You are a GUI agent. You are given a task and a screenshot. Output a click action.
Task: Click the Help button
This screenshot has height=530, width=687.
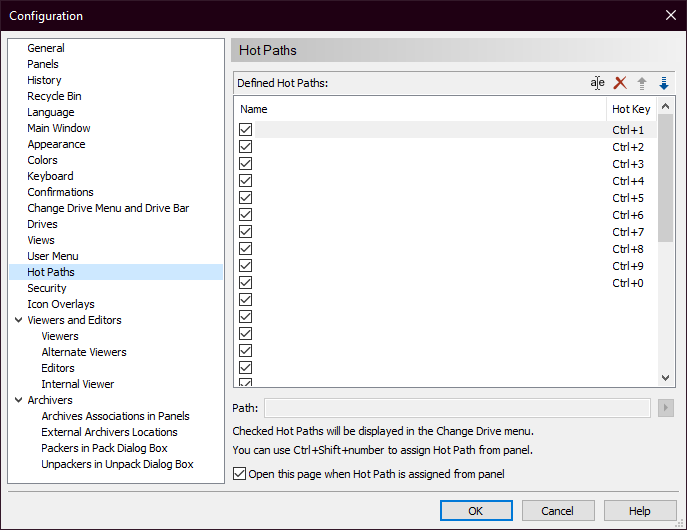coord(639,511)
